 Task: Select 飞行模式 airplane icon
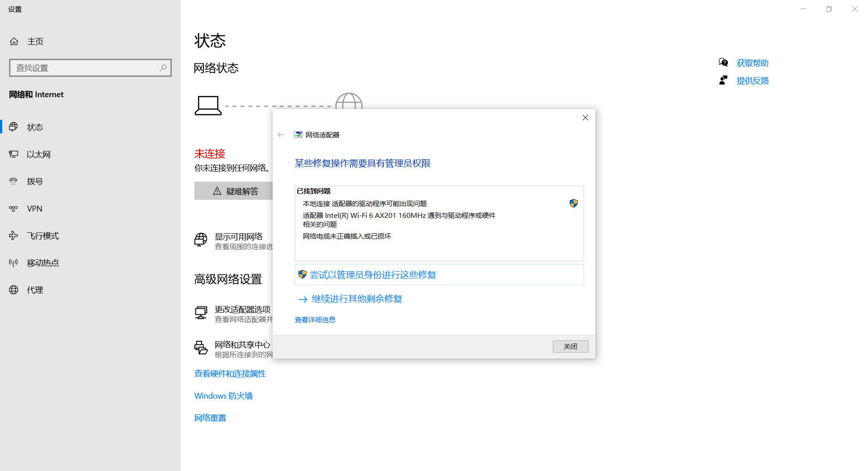coord(14,235)
